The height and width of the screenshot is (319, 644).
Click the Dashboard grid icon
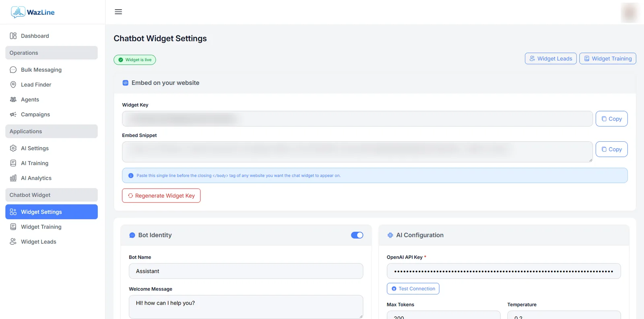13,36
